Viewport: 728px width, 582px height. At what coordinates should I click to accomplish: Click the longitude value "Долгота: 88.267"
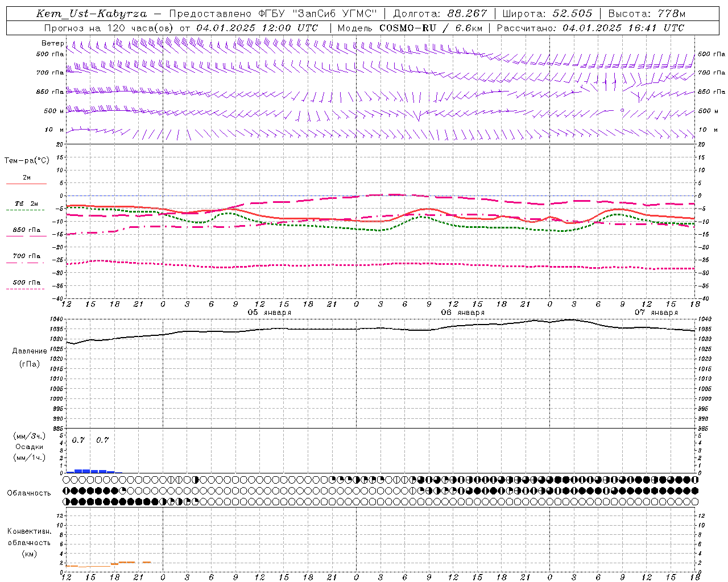coord(440,14)
